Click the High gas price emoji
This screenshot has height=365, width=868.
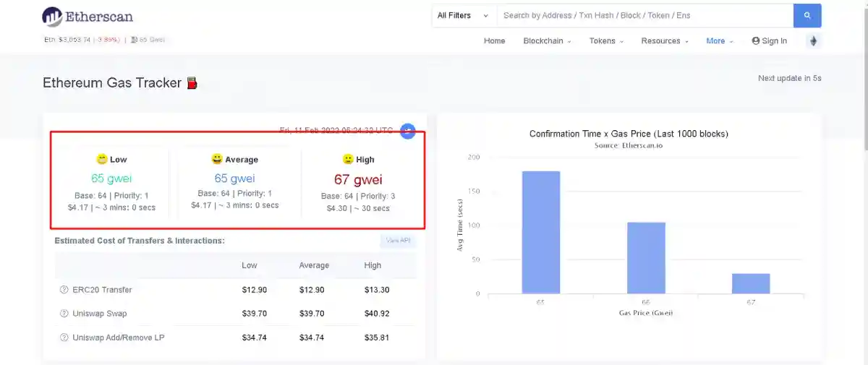pos(348,159)
